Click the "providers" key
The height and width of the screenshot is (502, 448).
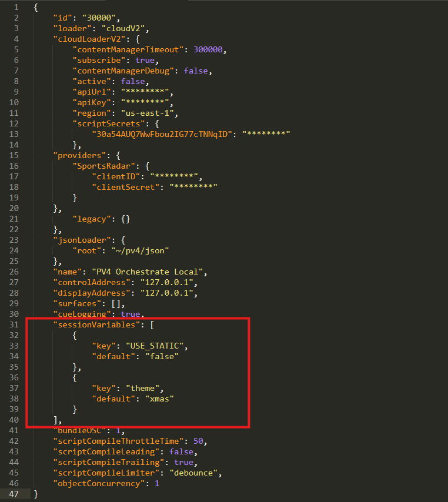[x=80, y=156]
